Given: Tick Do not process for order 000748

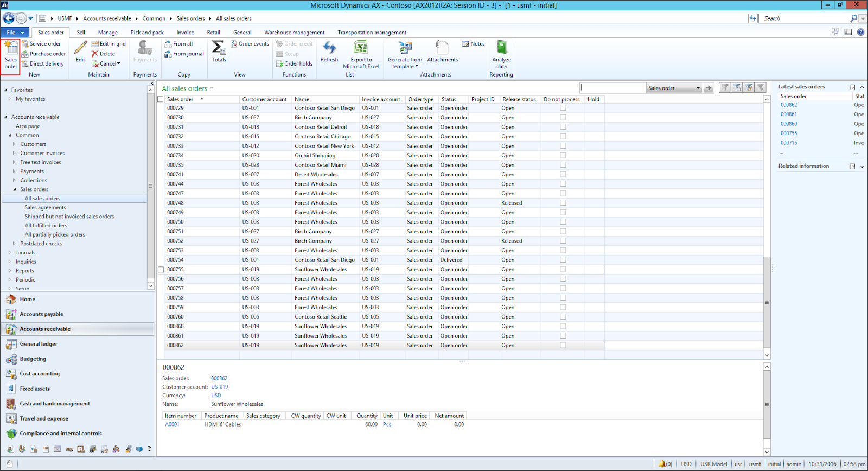Looking at the screenshot, I should point(563,203).
